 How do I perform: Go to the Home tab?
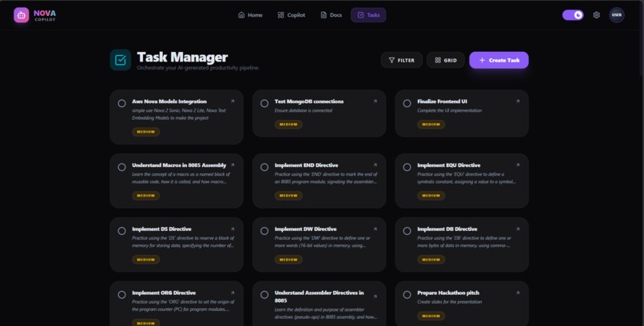250,14
